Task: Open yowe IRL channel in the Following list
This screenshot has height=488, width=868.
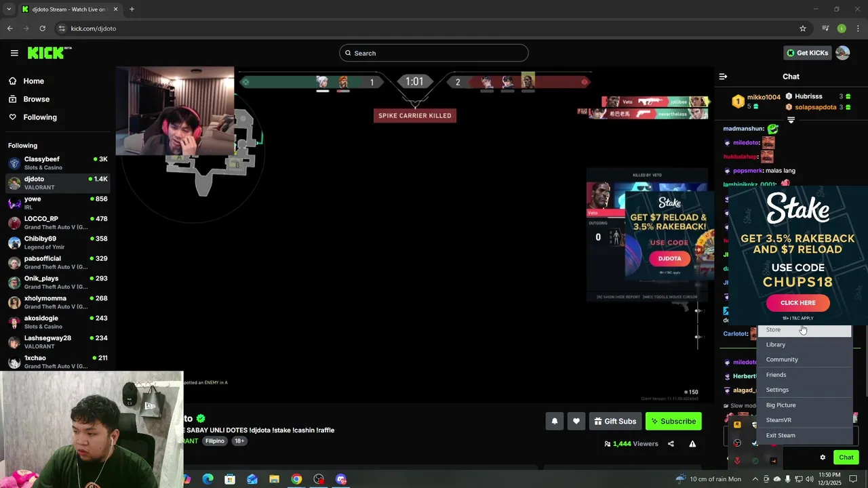Action: click(x=58, y=203)
